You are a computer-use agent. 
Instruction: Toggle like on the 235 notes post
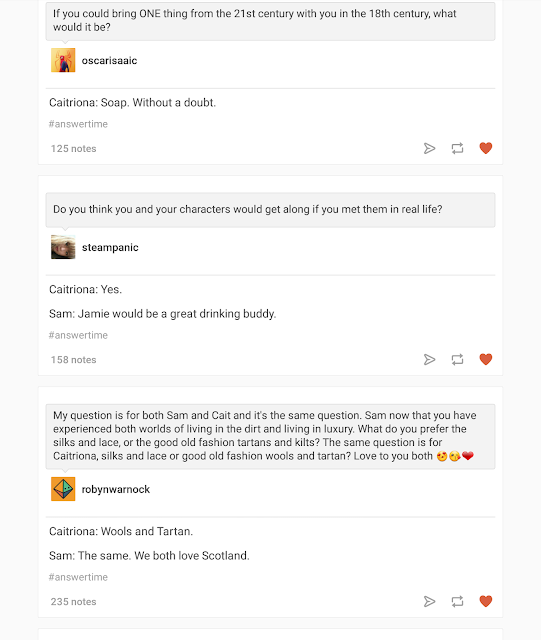485,601
